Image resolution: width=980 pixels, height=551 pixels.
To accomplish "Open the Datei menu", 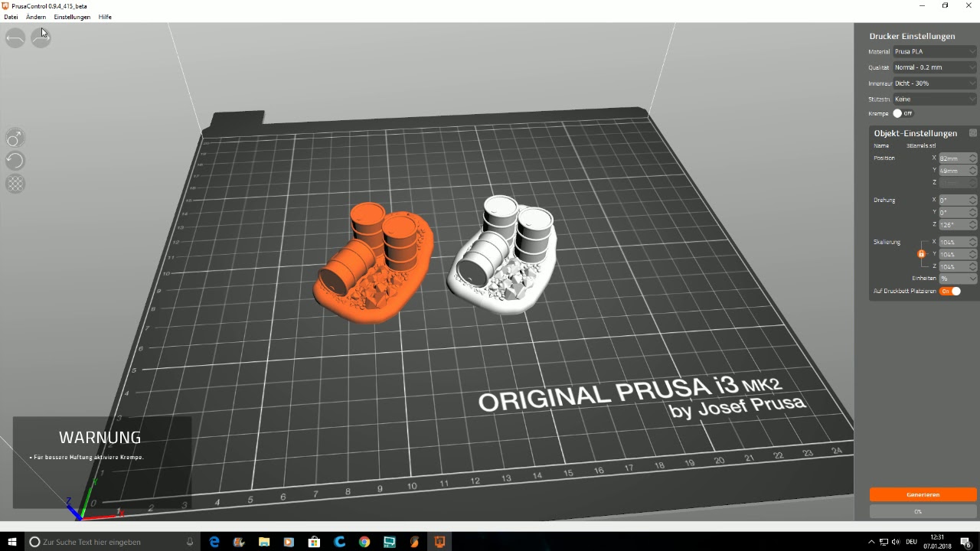I will tap(11, 17).
